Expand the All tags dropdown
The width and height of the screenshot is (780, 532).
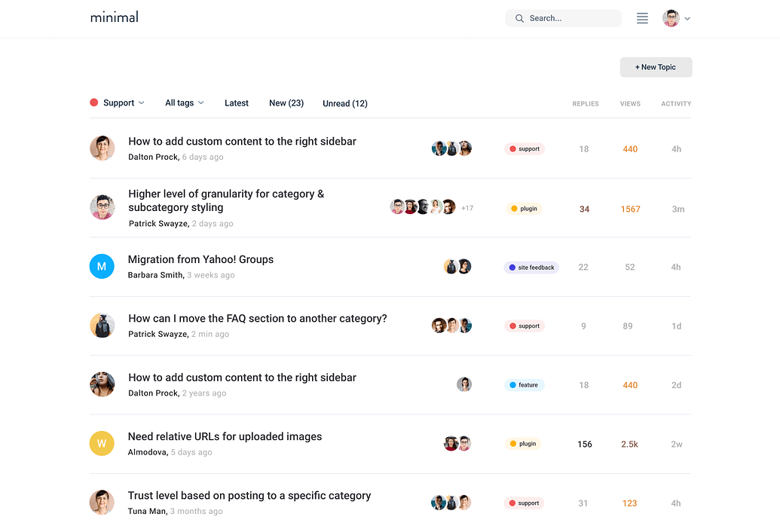185,103
